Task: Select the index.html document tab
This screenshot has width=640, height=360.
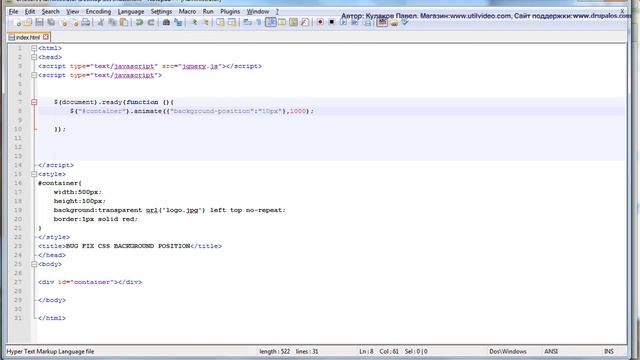Action: (x=27, y=37)
